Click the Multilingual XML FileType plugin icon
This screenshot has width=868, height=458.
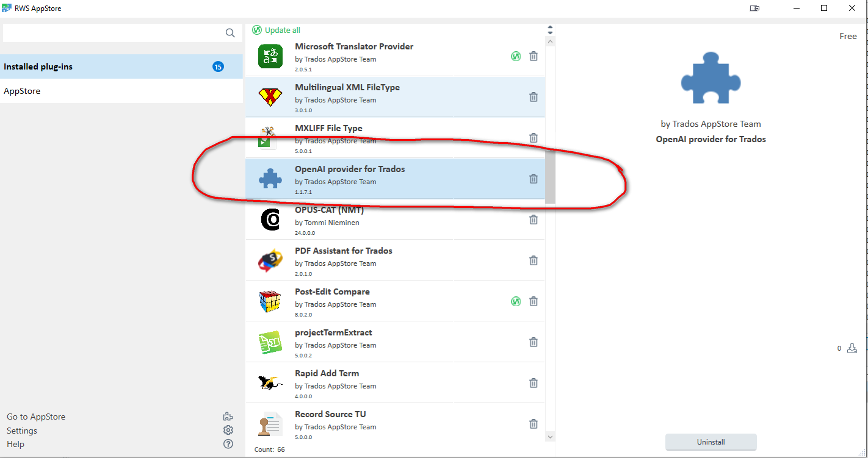click(270, 97)
